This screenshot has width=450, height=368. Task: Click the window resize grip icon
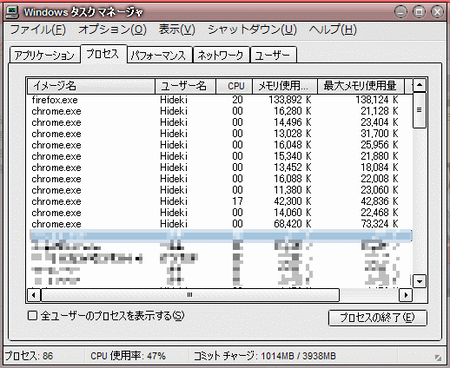[438, 358]
